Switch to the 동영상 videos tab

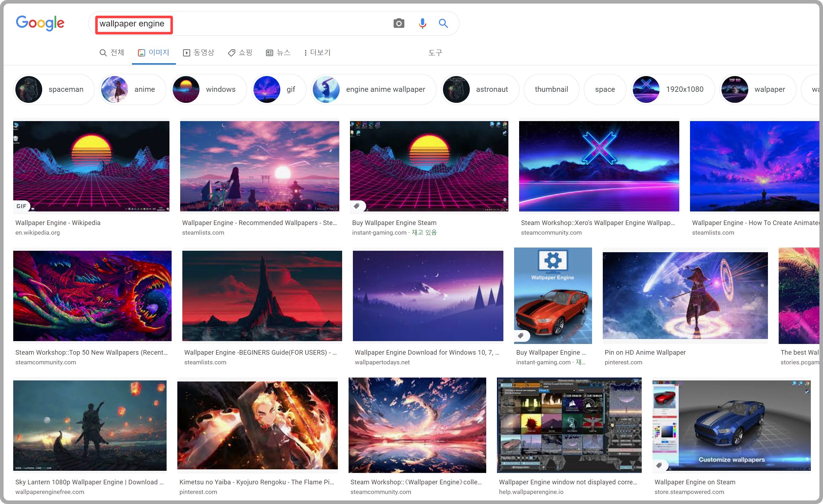pyautogui.click(x=199, y=53)
